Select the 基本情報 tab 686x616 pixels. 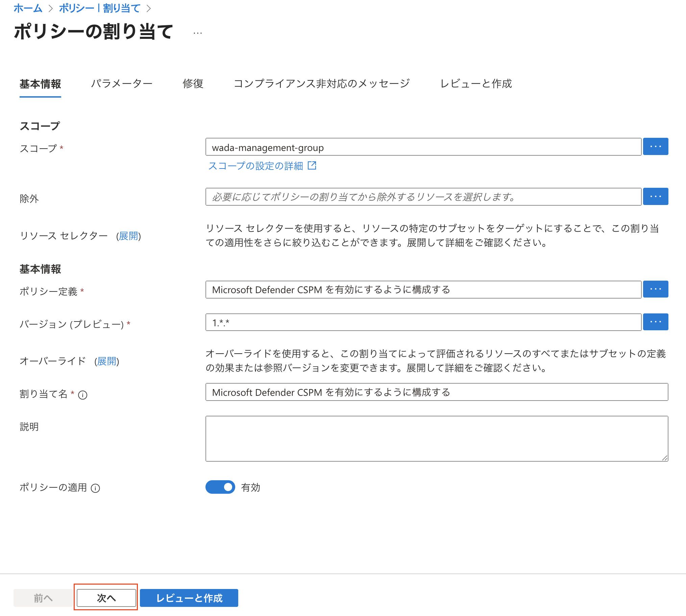40,84
